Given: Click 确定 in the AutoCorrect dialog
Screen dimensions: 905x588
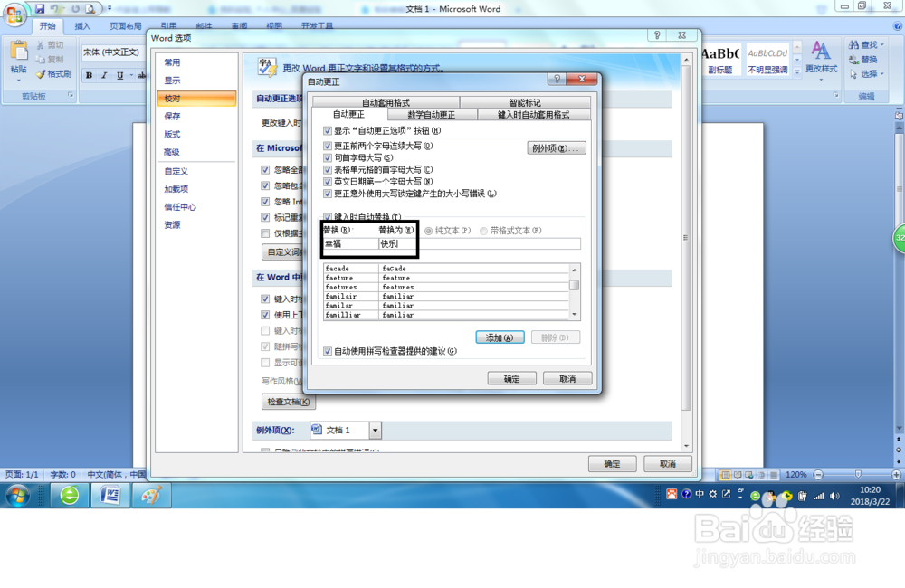Looking at the screenshot, I should [x=511, y=378].
